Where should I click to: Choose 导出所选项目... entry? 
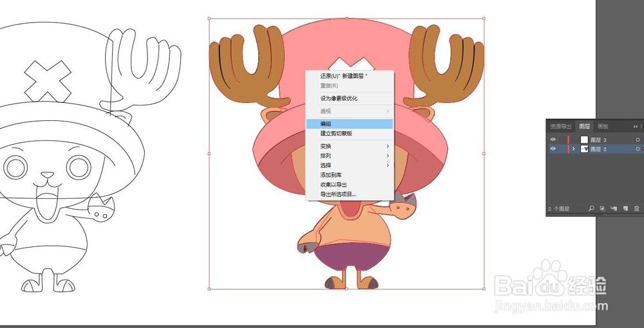point(350,194)
